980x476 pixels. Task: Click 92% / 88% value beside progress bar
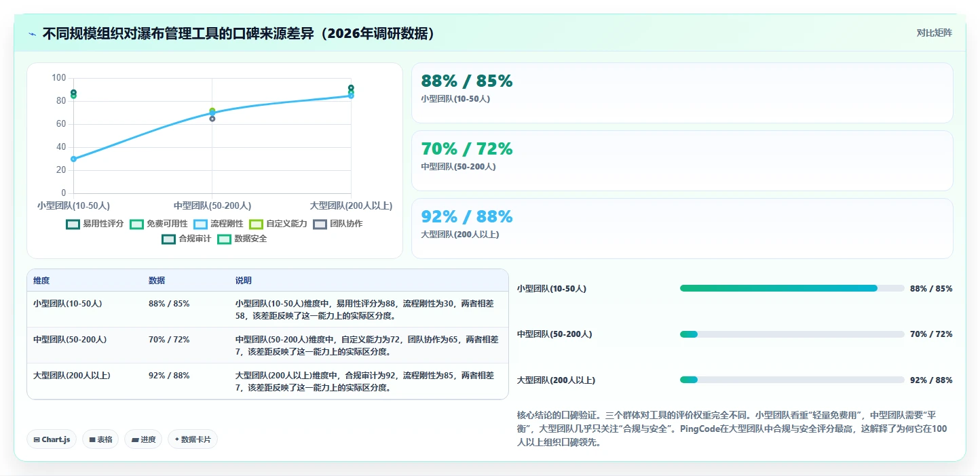click(931, 380)
